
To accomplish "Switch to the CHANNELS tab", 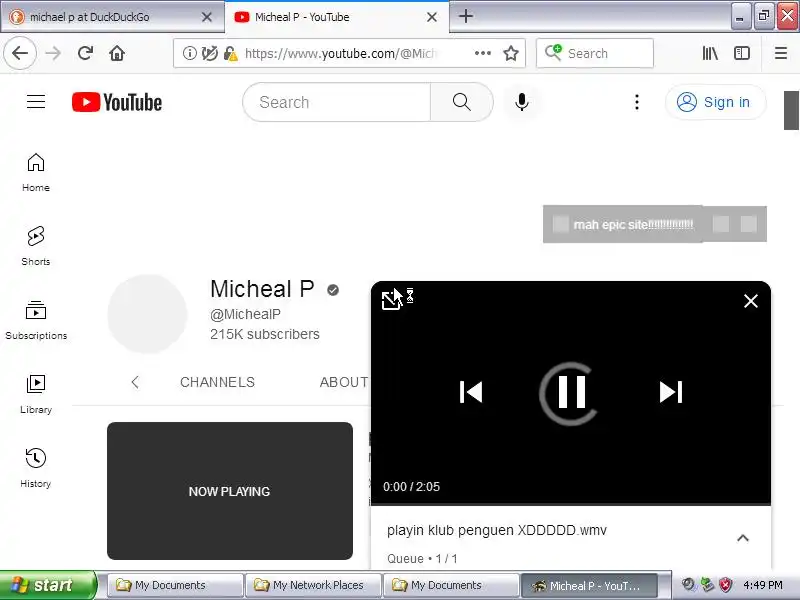I will coord(217,382).
